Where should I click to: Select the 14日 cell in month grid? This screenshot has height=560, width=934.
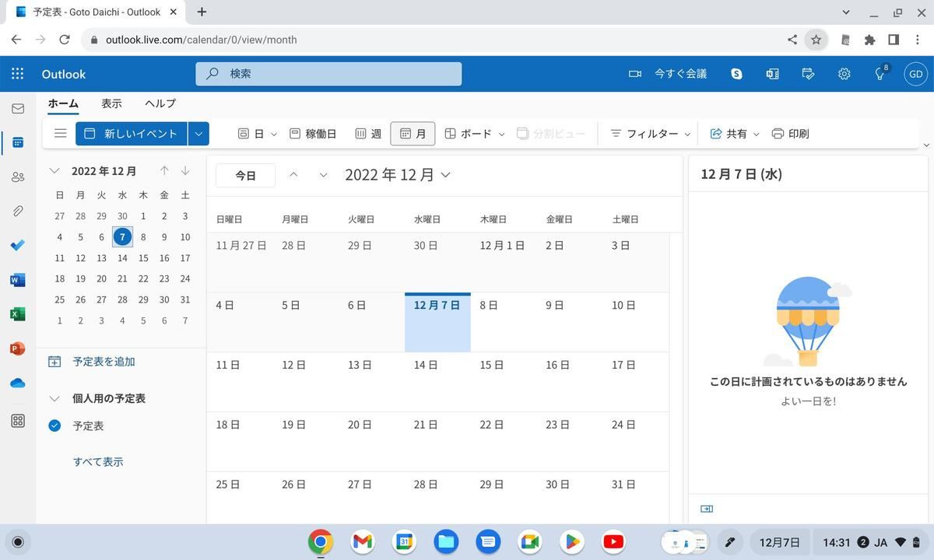pos(437,382)
